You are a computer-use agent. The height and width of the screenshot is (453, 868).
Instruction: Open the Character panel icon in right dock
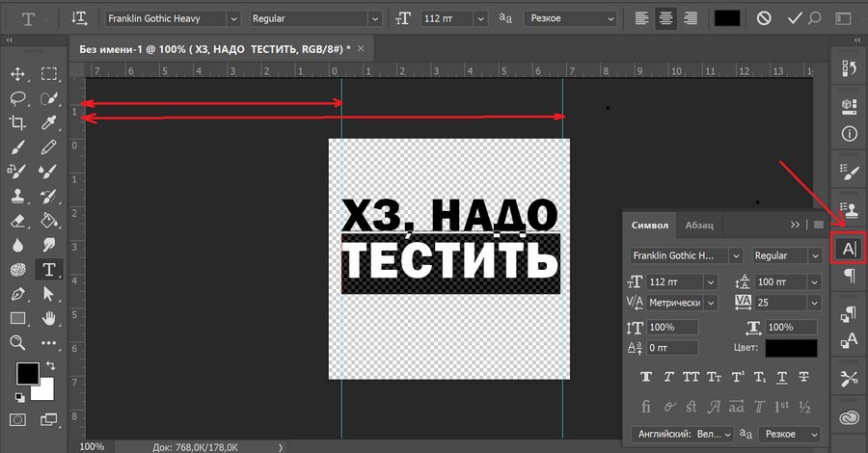(849, 249)
